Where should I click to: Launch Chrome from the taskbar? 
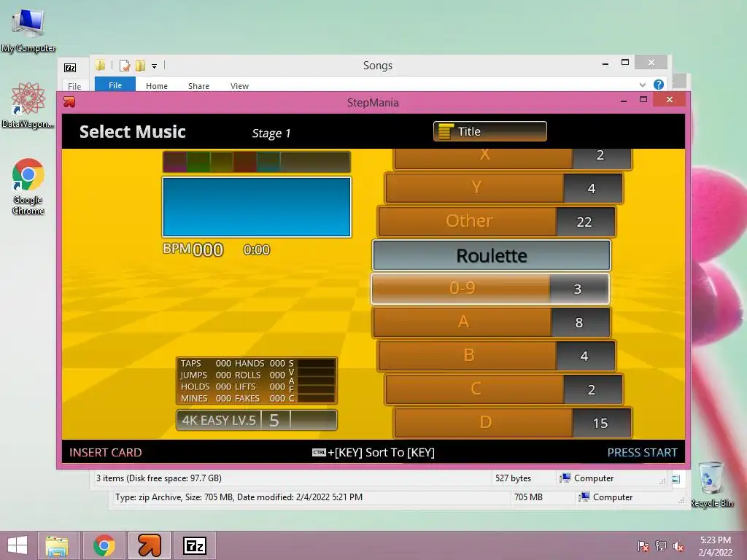point(104,545)
